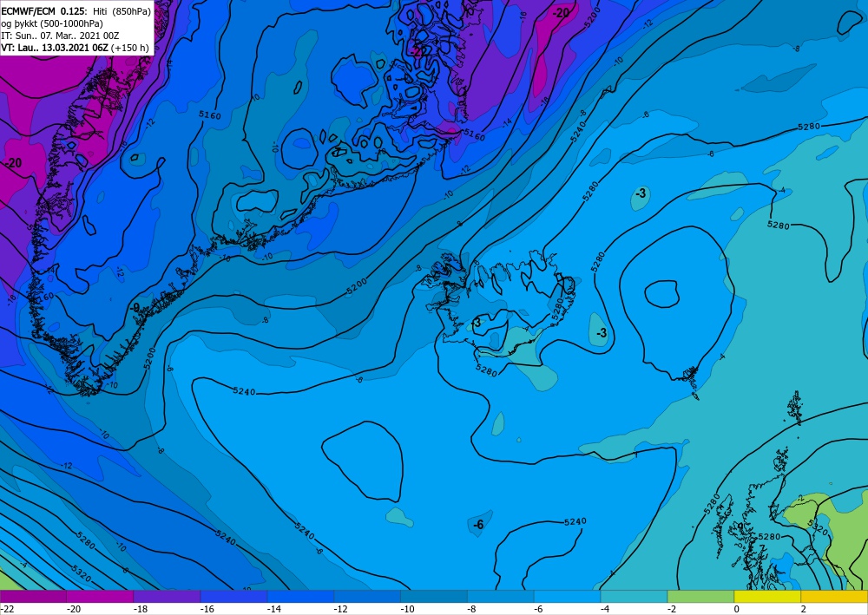Image resolution: width=868 pixels, height=615 pixels.
Task: Click the violet -18 to -16 legend swatch
Action: tap(167, 597)
